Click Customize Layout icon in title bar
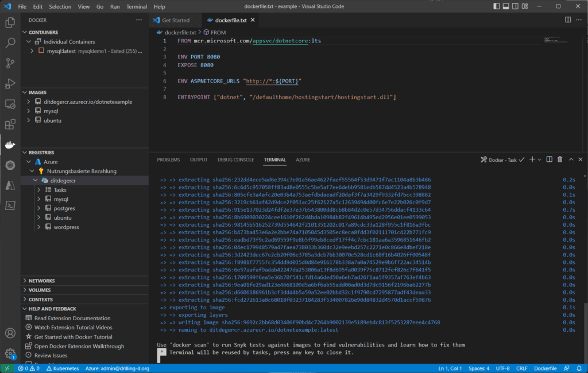 coord(525,6)
